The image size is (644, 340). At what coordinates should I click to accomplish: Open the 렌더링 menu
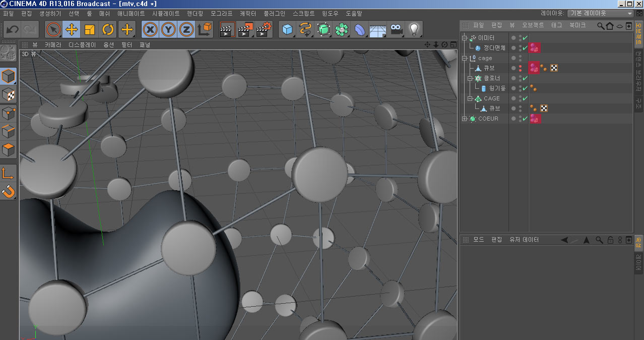click(x=195, y=14)
